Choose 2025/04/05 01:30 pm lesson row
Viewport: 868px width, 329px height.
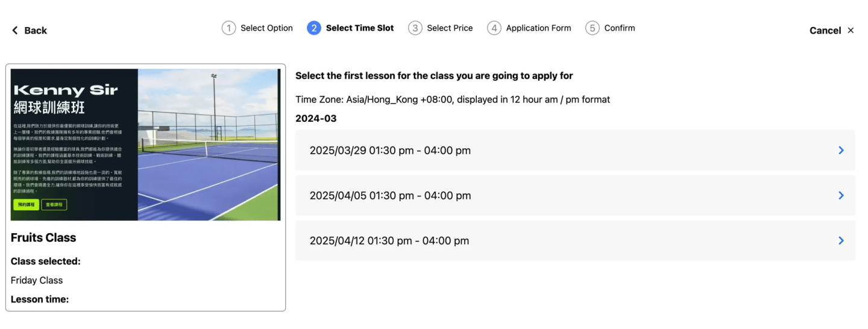click(575, 195)
